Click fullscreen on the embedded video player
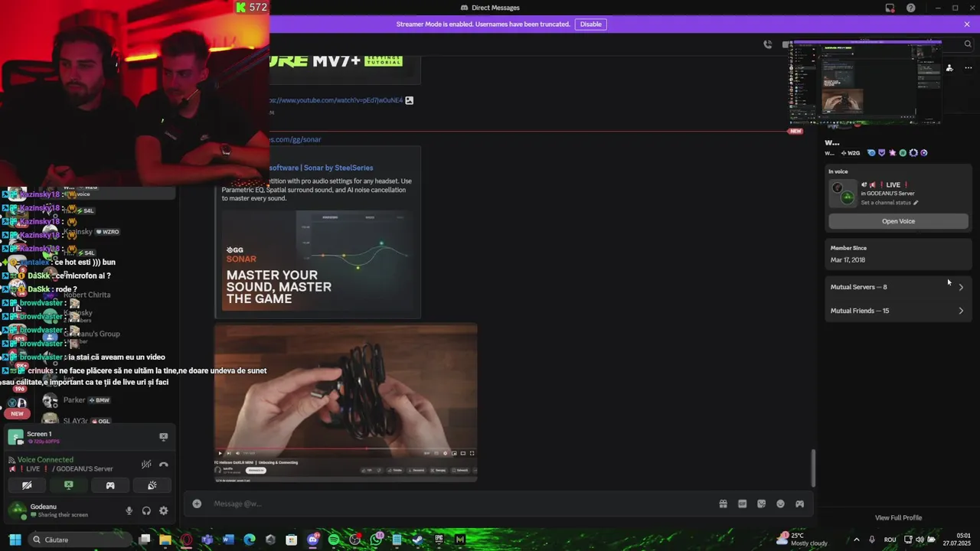The height and width of the screenshot is (551, 980). click(472, 453)
